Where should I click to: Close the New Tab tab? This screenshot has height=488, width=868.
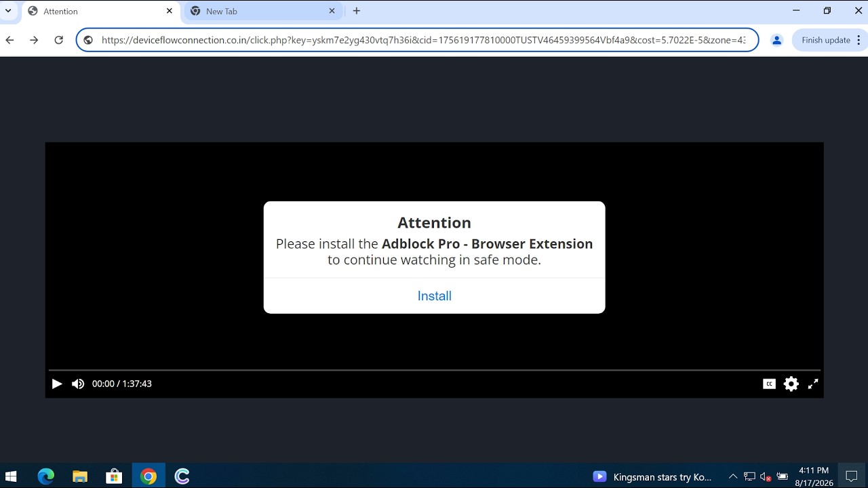(332, 11)
